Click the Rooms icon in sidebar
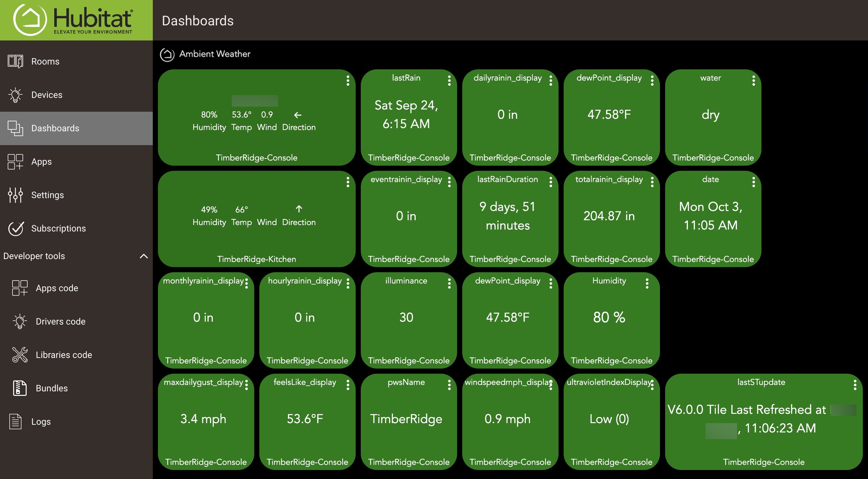This screenshot has height=479, width=868. [15, 61]
